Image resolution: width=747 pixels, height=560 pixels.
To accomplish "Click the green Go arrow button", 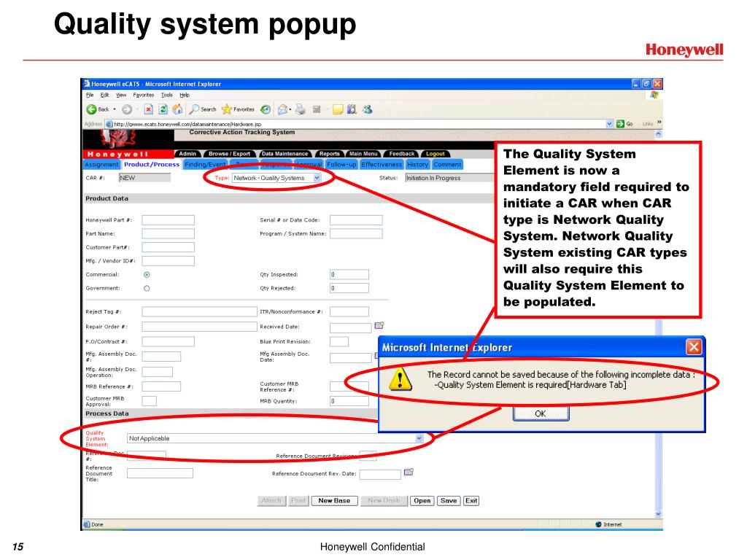I will [620, 124].
